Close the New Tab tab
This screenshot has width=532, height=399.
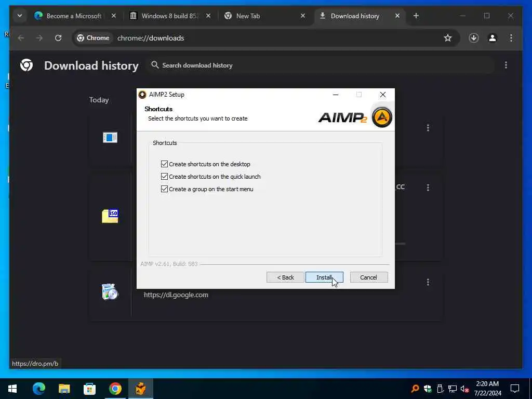click(x=303, y=16)
